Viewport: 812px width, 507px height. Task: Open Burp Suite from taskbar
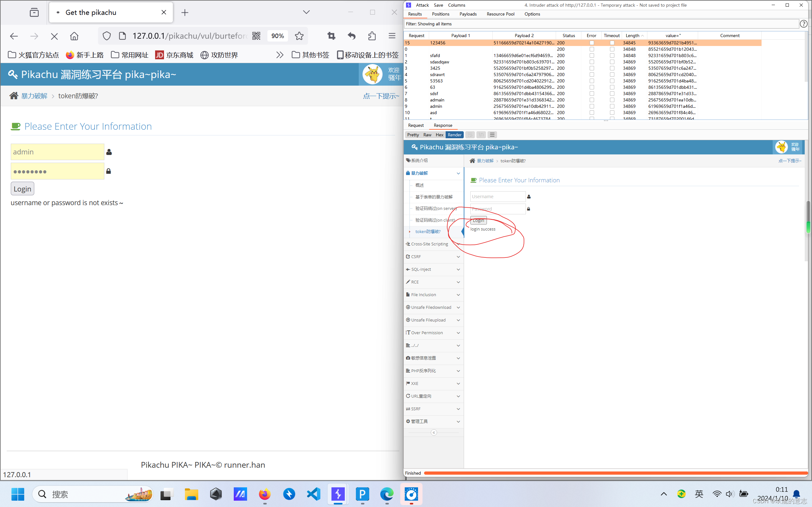tap(338, 494)
